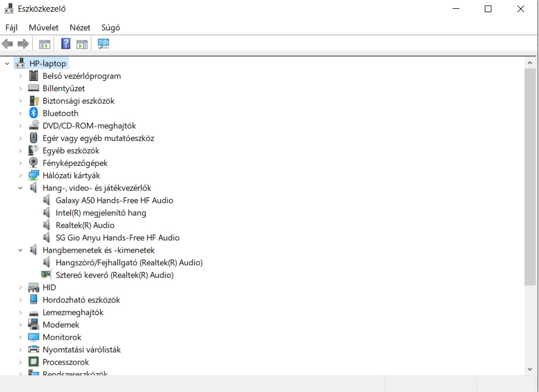539x392 pixels.
Task: Maximize the Eszközkezelő window
Action: click(488, 9)
